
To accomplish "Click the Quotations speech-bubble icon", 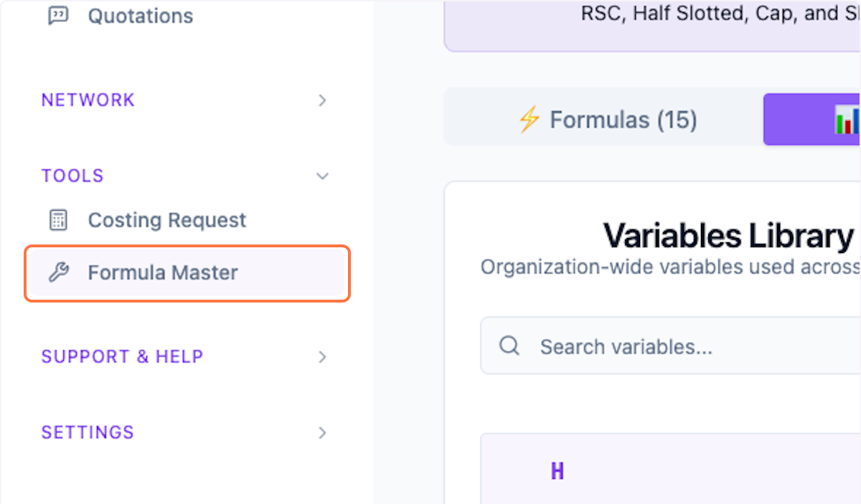I will click(x=58, y=16).
